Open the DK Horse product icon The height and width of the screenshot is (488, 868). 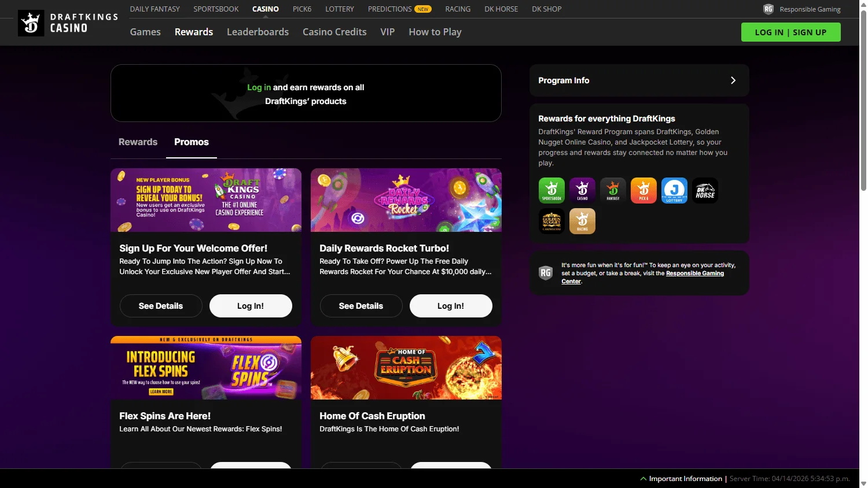tap(705, 190)
